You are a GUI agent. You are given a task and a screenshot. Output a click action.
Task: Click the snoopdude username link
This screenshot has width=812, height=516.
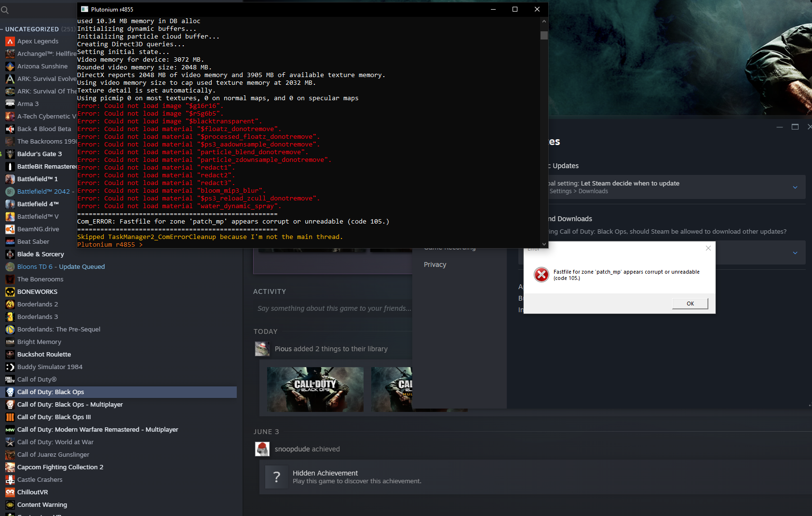click(292, 449)
